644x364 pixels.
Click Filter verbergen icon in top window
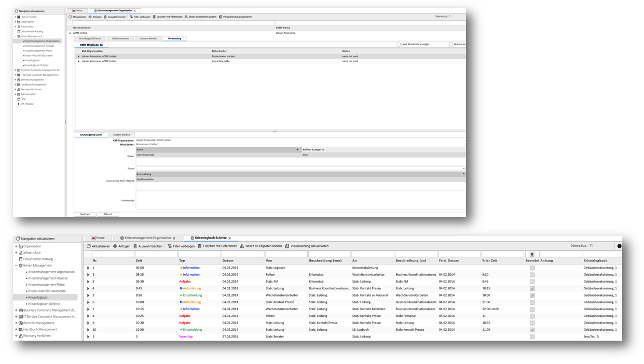131,17
